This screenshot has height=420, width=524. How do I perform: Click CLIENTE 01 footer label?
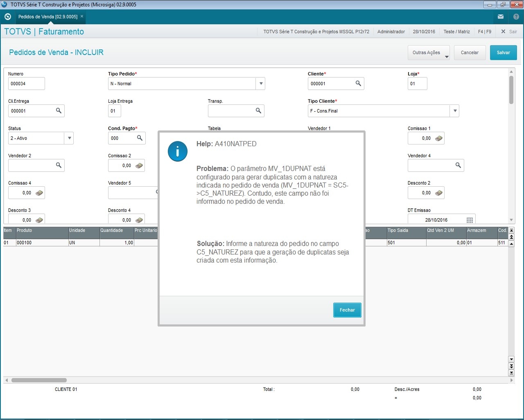66,389
